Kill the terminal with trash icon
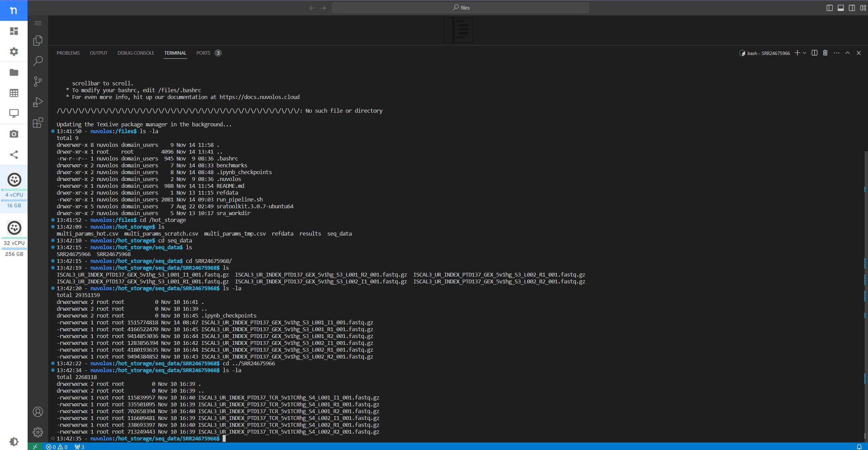Image resolution: width=868 pixels, height=450 pixels. pyautogui.click(x=825, y=53)
